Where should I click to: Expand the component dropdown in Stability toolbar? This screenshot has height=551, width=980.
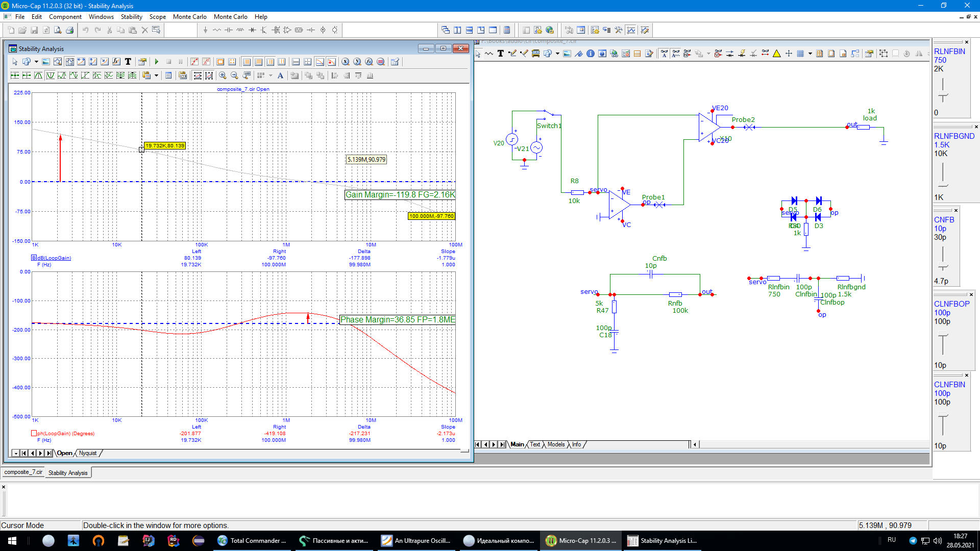pyautogui.click(x=37, y=62)
